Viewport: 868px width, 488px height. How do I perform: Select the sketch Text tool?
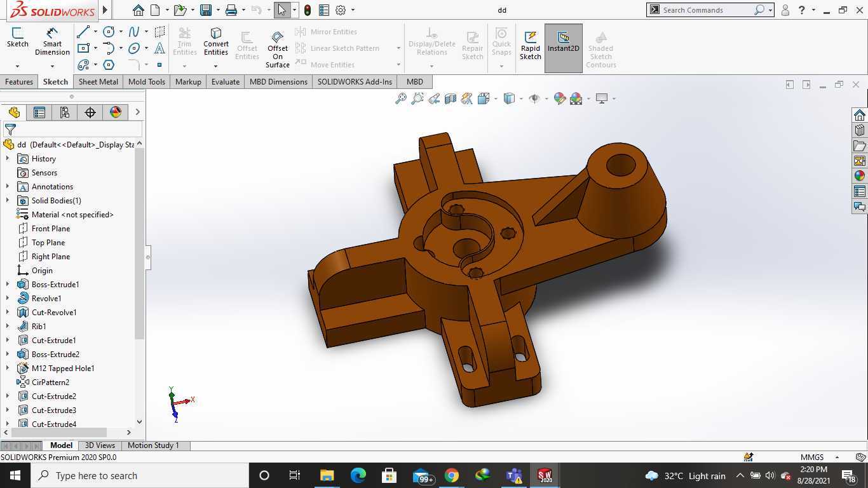[159, 48]
